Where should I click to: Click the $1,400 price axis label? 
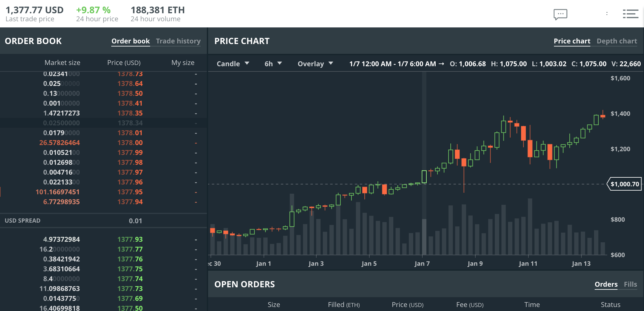pos(620,114)
